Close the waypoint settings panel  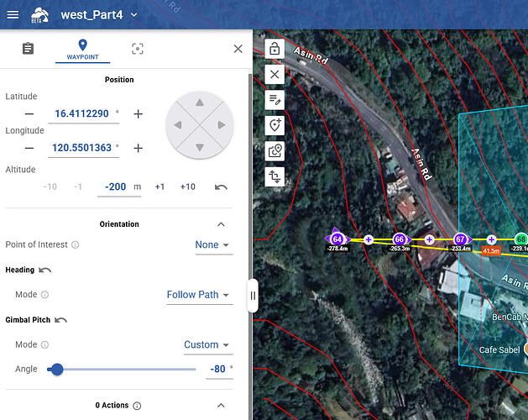(238, 49)
